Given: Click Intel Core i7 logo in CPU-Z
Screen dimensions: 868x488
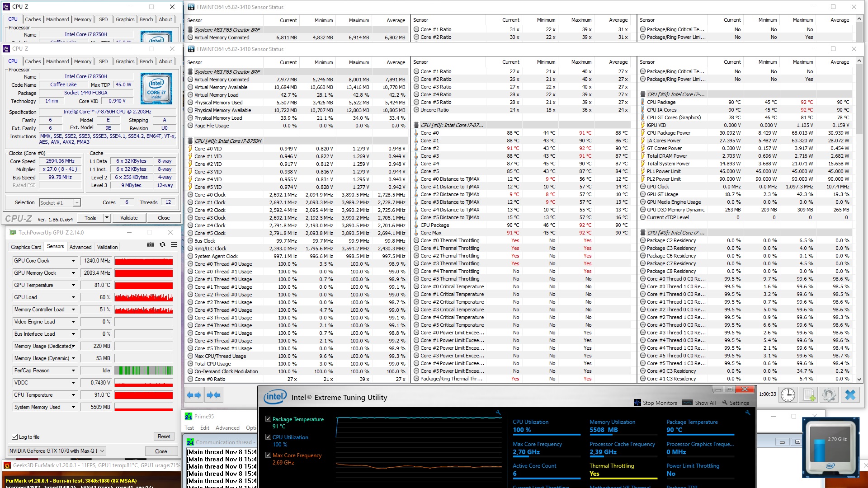Looking at the screenshot, I should pyautogui.click(x=156, y=89).
